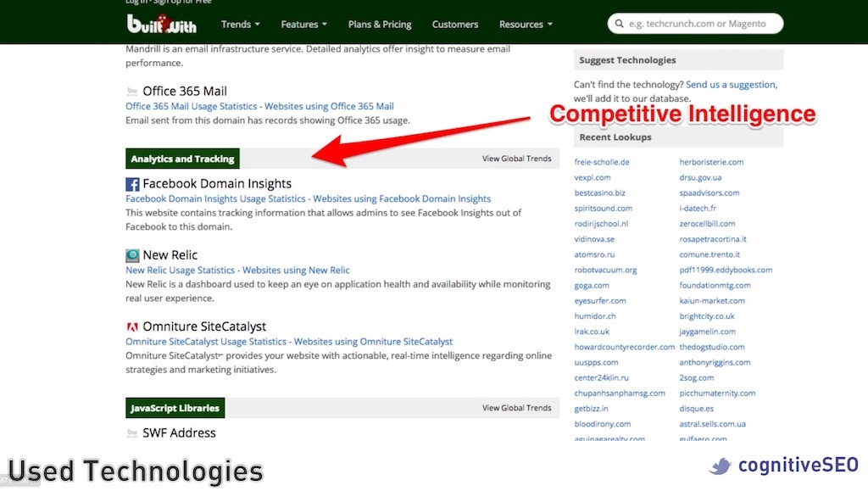Click the cognitiveSEO bird logo
This screenshot has width=868, height=491.
[x=721, y=466]
